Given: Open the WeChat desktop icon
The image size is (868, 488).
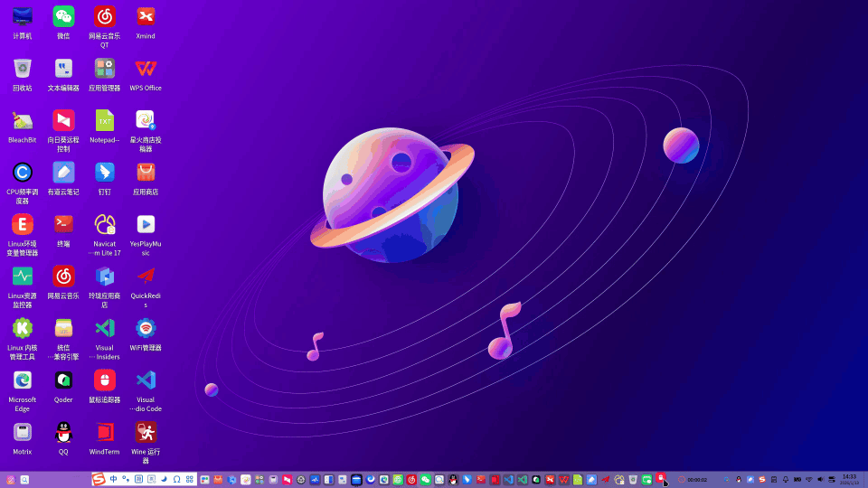Looking at the screenshot, I should click(63, 16).
